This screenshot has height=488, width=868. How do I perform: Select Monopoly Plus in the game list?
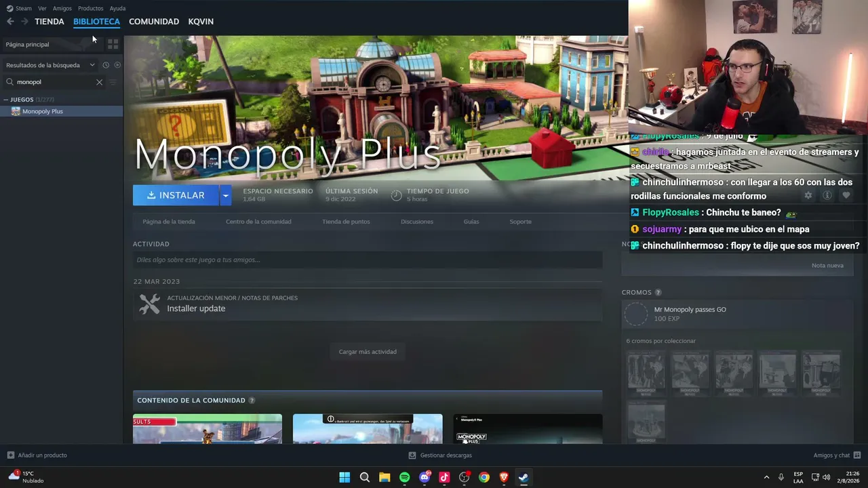point(61,111)
